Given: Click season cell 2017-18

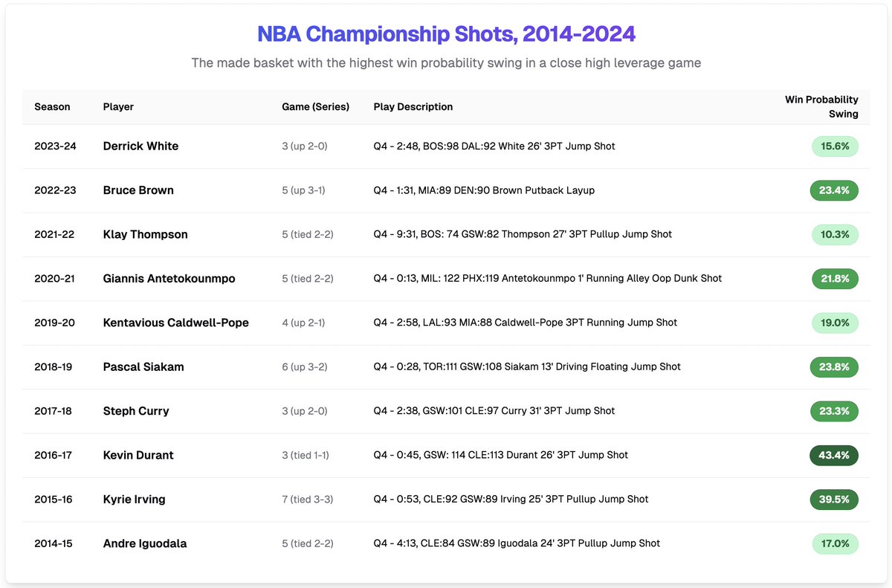Looking at the screenshot, I should coord(54,411).
